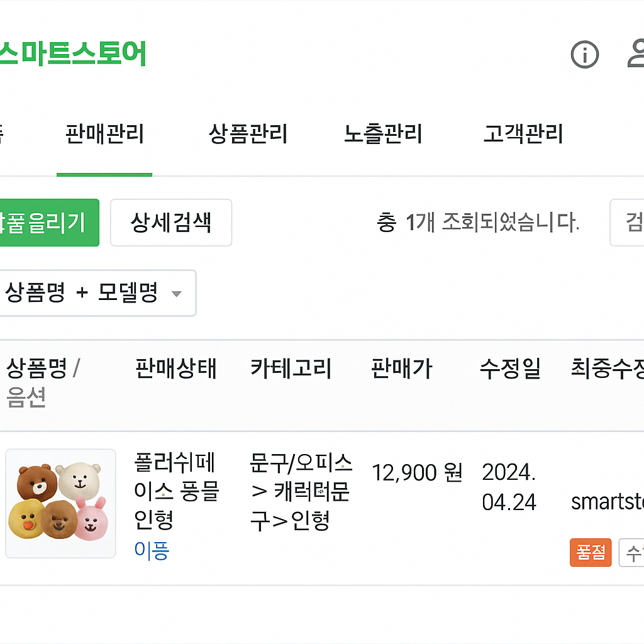Click the circular info icon
The image size is (644, 644).
[584, 55]
